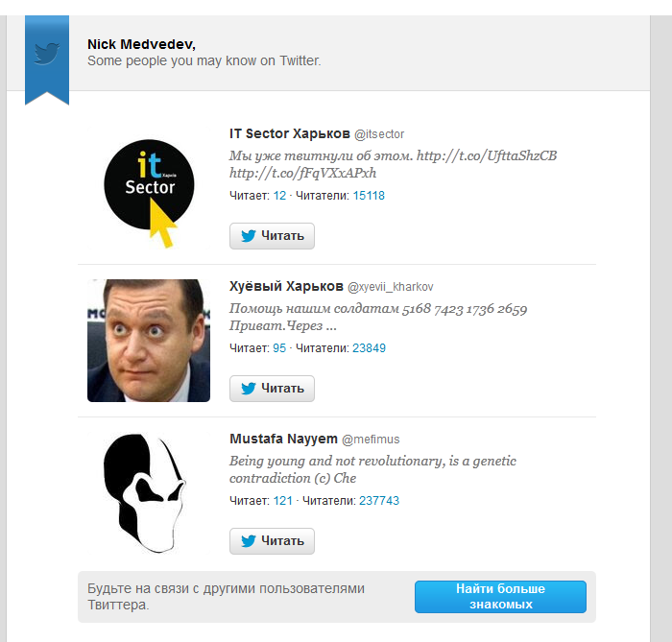View IT Sector's 15118 followers count
This screenshot has width=672, height=642.
(x=369, y=195)
